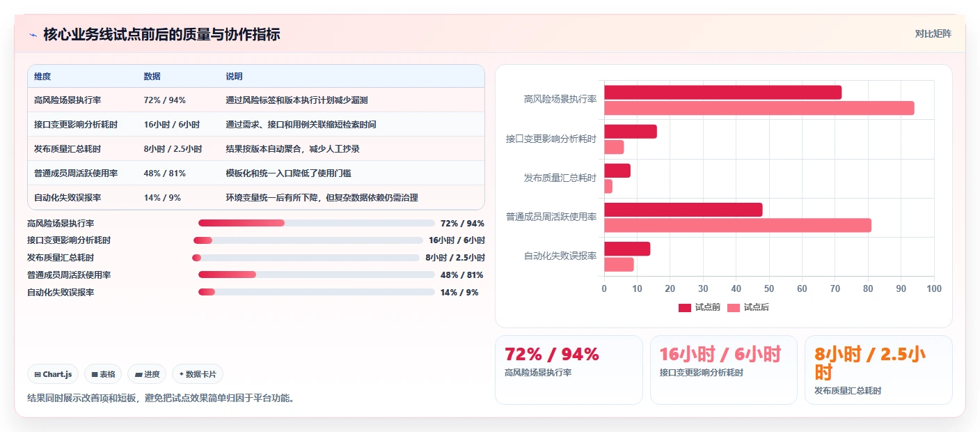
Task: Click the 普通成员周活跃使用率 progress bar
Action: click(x=317, y=275)
